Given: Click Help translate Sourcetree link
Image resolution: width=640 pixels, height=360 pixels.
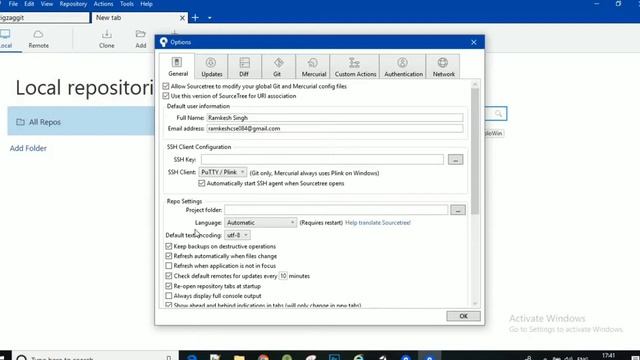Looking at the screenshot, I should point(378,222).
